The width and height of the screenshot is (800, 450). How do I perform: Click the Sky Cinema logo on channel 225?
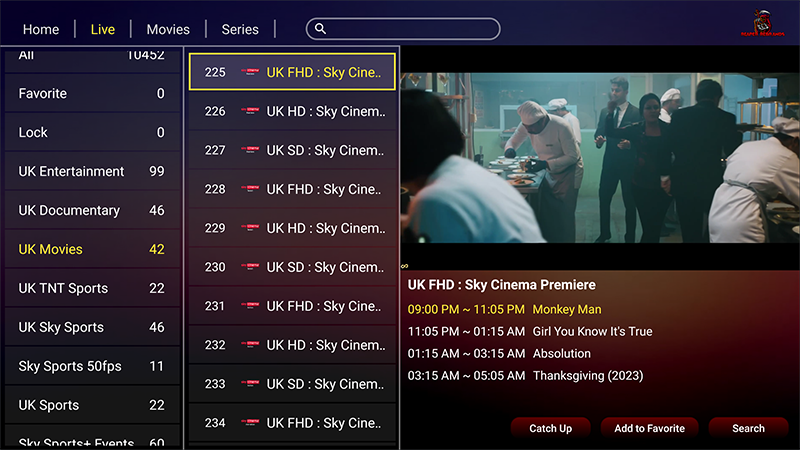pyautogui.click(x=250, y=72)
